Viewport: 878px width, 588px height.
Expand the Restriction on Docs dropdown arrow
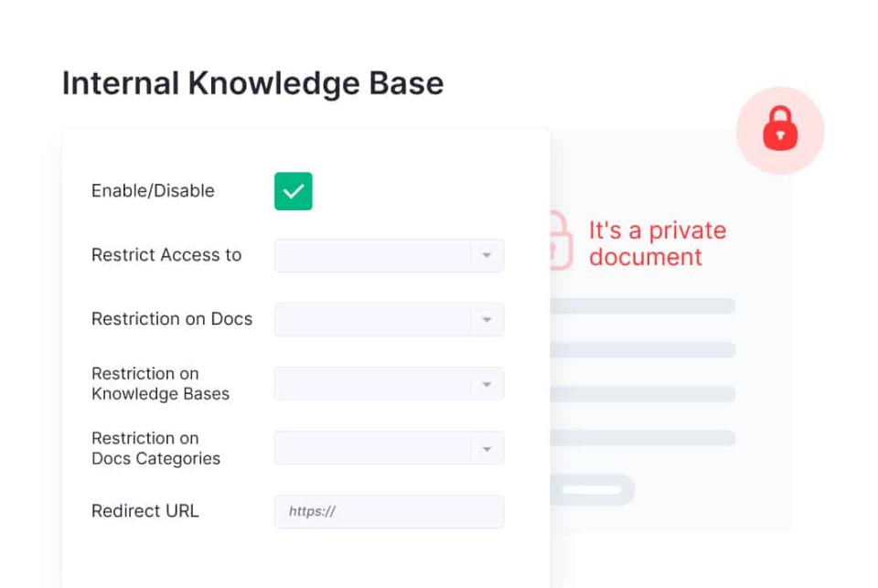click(487, 319)
